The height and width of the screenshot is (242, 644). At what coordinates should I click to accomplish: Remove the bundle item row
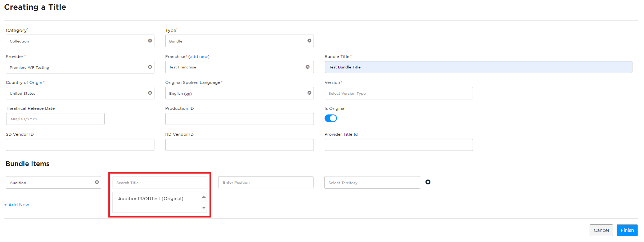(428, 182)
